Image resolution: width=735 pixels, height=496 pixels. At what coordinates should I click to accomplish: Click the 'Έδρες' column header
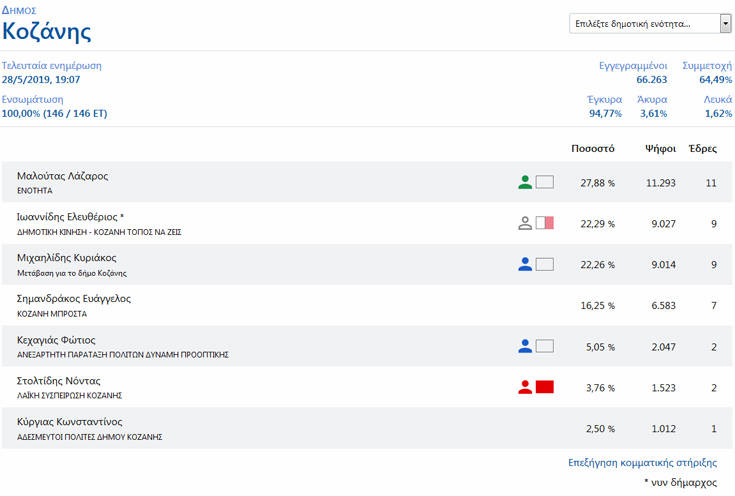703,149
